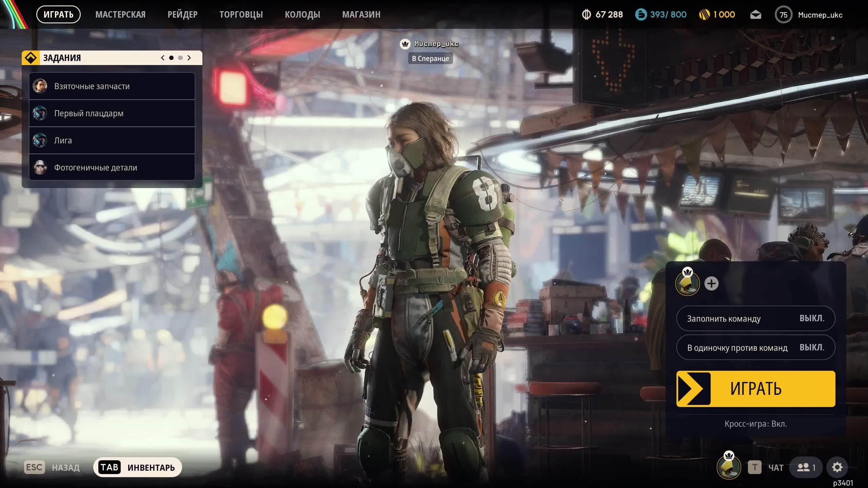
Task: Open Инвентарь with TAB button
Action: pos(137,467)
